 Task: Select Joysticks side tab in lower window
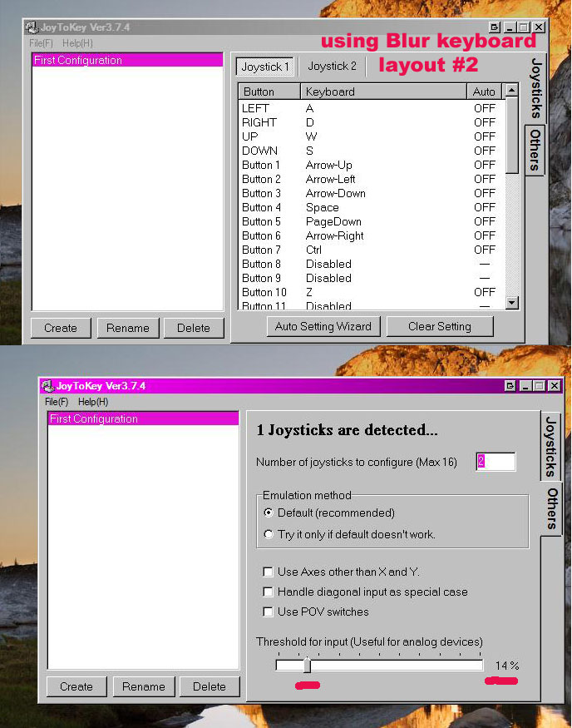[550, 446]
